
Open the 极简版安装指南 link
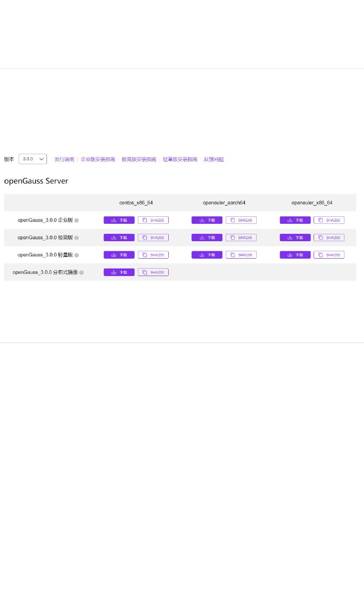point(139,159)
